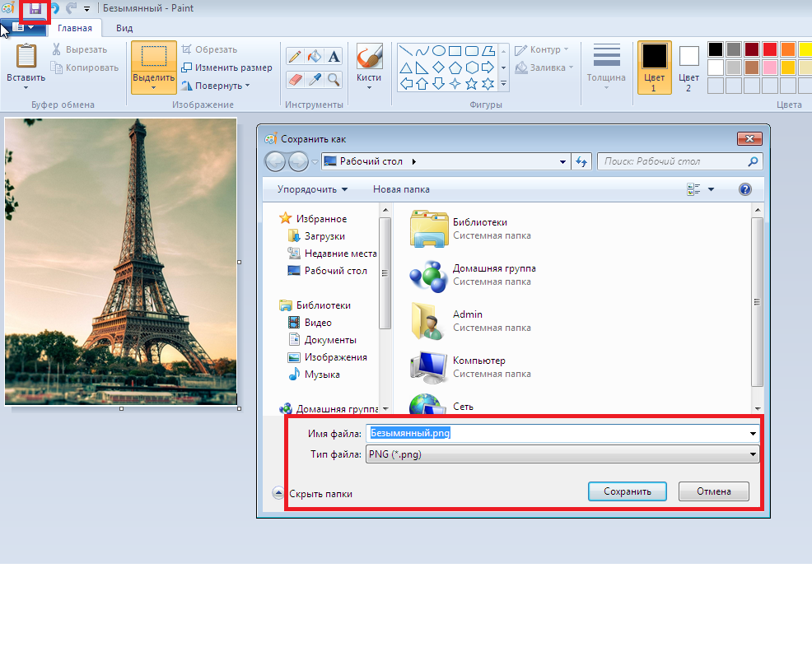Screen dimensions: 812x647
Task: Click the Выделить (Select) tool button
Action: [x=154, y=67]
